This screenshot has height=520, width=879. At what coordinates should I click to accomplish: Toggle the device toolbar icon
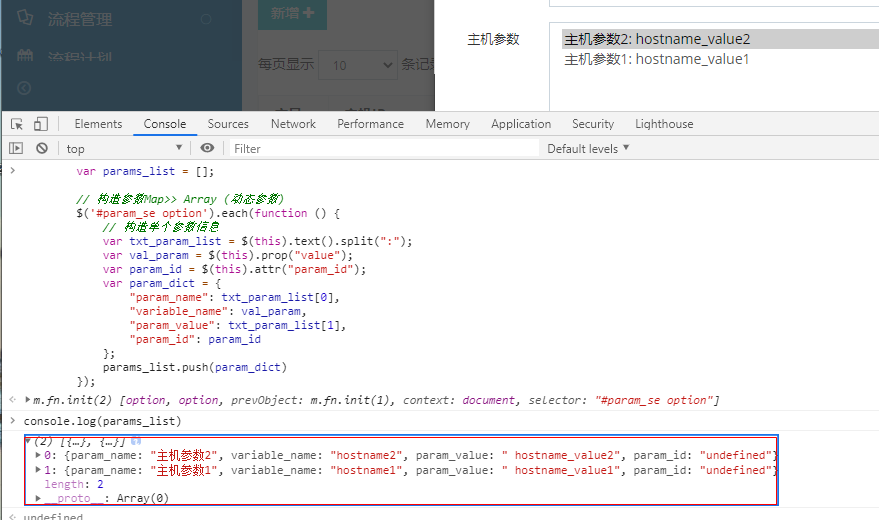click(x=40, y=124)
